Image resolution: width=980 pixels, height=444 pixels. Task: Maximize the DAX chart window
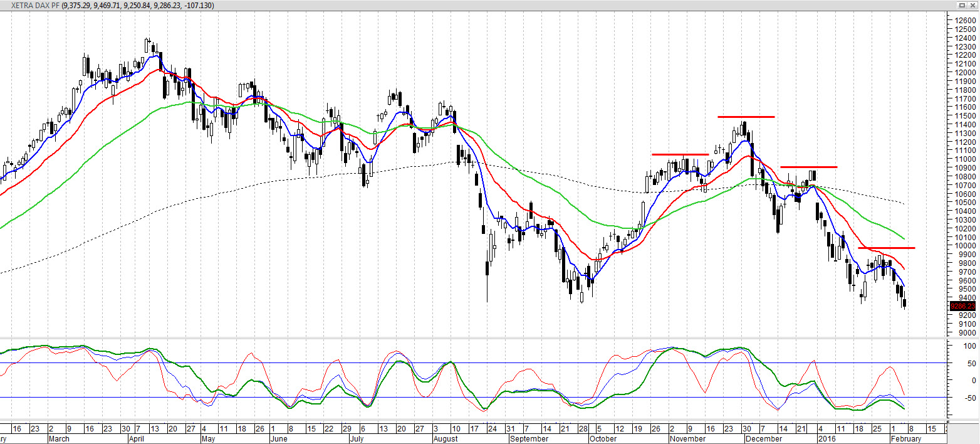click(x=962, y=5)
